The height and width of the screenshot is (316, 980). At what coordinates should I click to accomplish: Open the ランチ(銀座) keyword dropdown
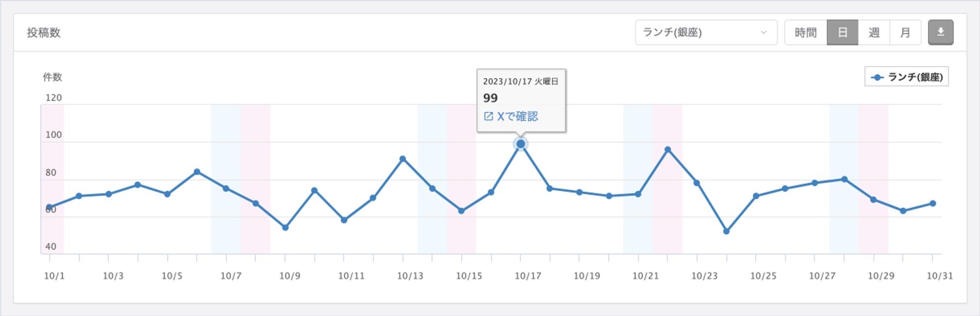pyautogui.click(x=706, y=32)
